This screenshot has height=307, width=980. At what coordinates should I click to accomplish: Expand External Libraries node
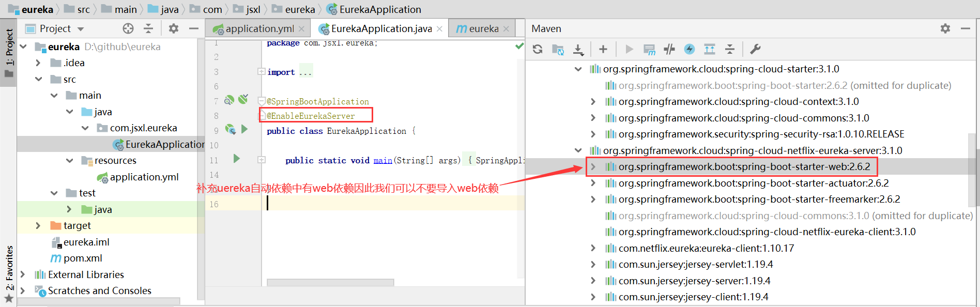click(22, 274)
